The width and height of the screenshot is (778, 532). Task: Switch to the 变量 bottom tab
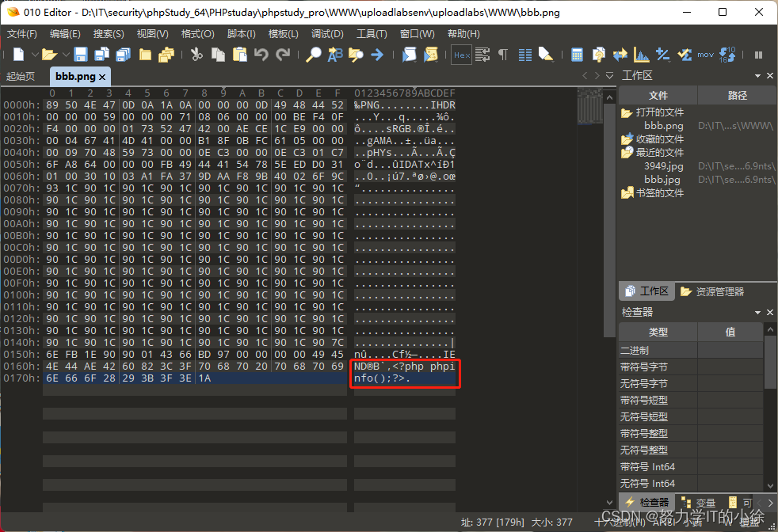pos(698,502)
